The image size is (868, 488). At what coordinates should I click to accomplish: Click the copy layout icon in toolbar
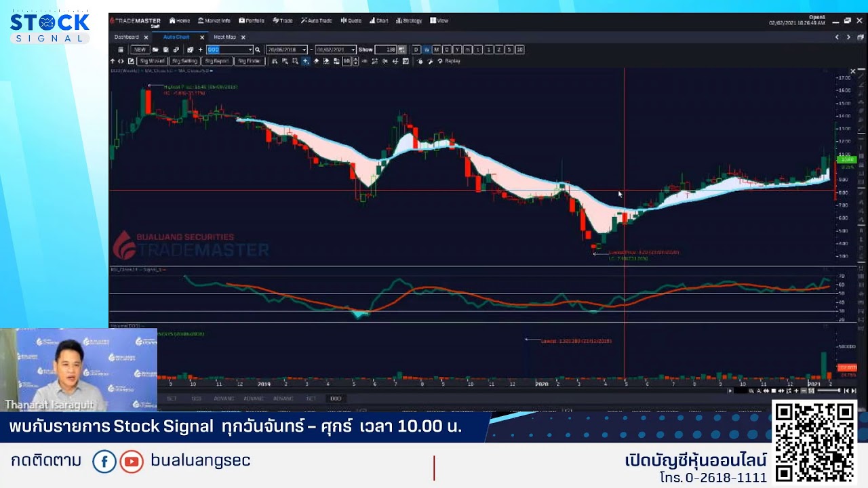pyautogui.click(x=176, y=49)
